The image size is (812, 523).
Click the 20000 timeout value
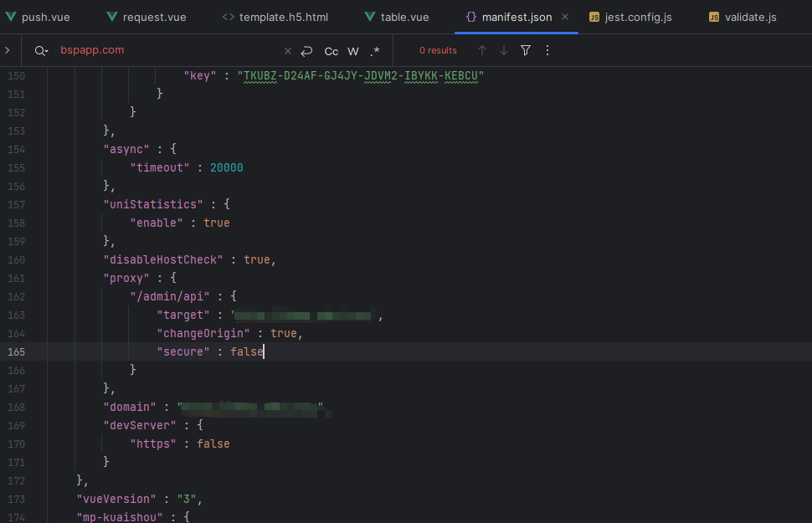(x=226, y=167)
